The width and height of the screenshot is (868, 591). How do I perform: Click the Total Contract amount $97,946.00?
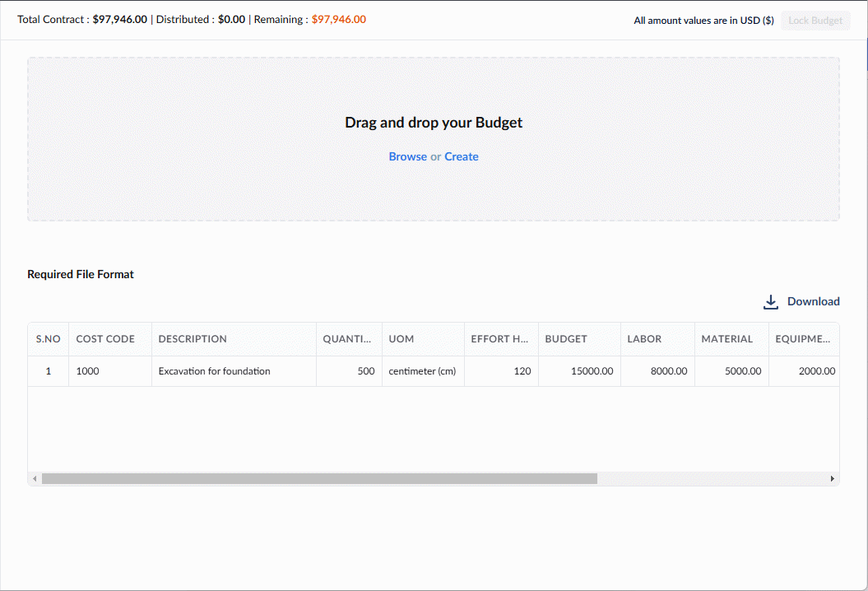point(119,20)
